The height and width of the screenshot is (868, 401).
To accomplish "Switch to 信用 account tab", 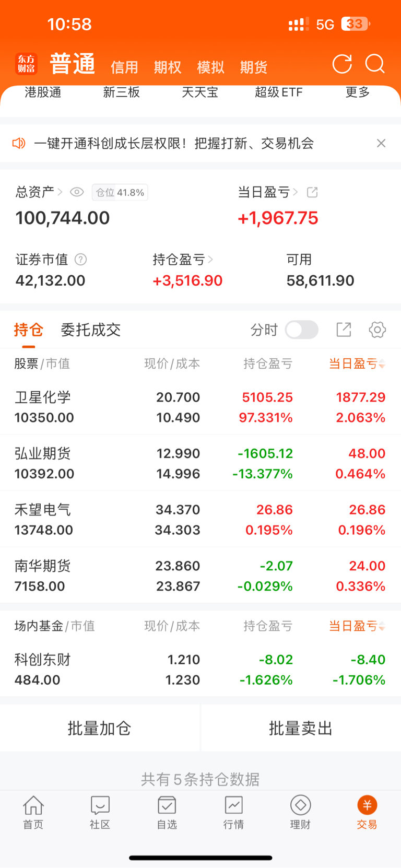I will tap(124, 67).
